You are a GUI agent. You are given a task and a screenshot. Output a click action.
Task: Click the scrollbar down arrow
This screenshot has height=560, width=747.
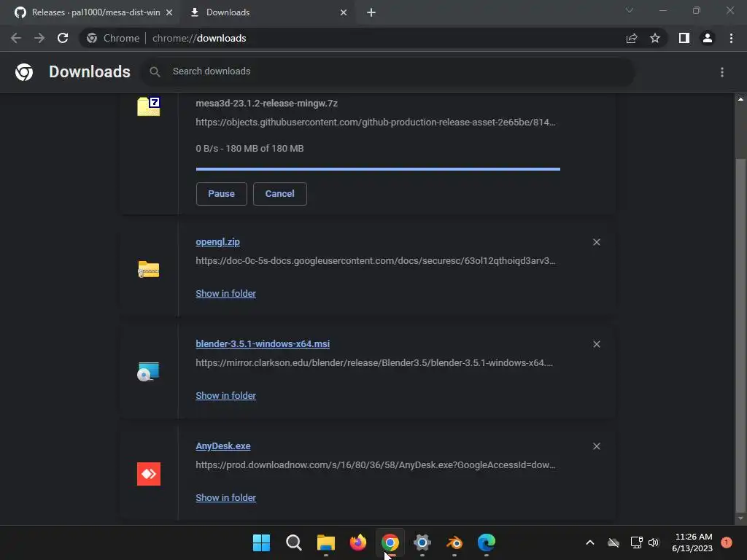click(x=740, y=518)
